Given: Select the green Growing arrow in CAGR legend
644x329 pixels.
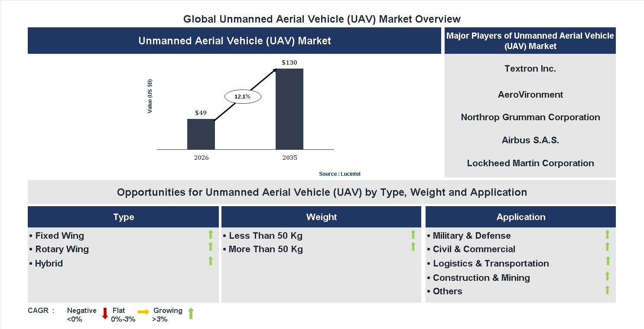Looking at the screenshot, I should point(191,313).
